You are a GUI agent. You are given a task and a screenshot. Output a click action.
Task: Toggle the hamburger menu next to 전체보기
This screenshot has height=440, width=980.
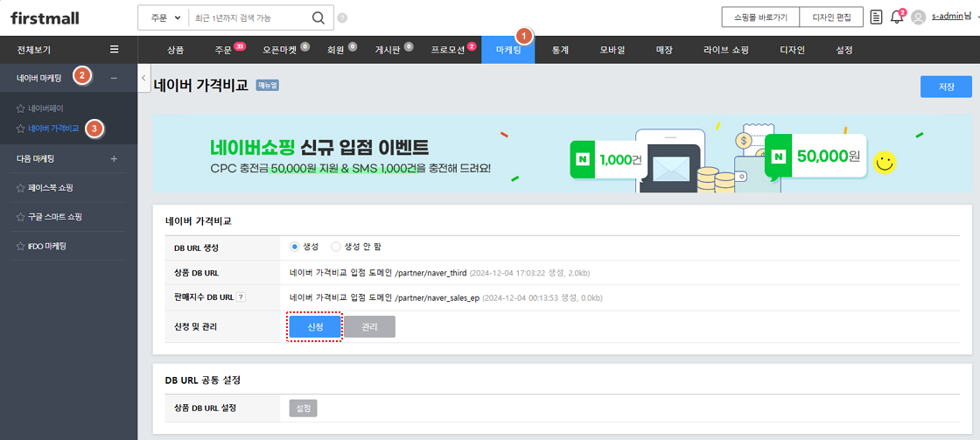click(114, 49)
